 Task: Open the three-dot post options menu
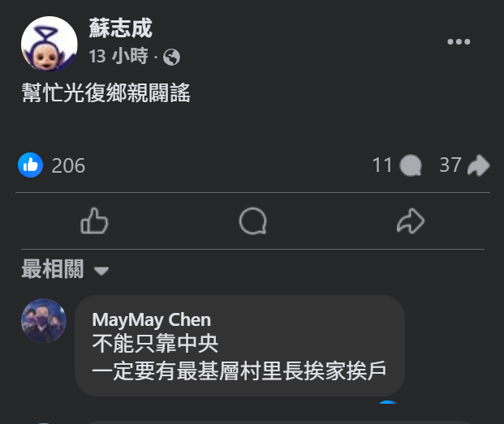[459, 41]
